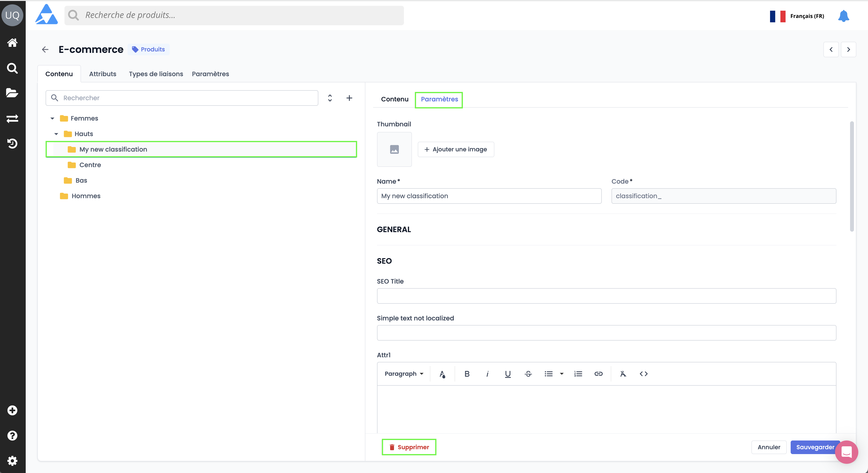
Task: Select My new classification in tree
Action: click(201, 149)
